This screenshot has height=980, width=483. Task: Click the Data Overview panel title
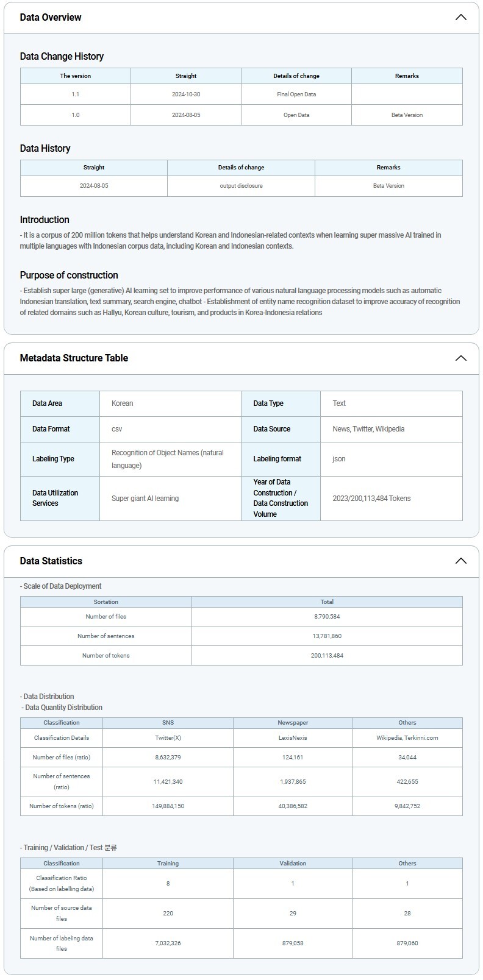(x=51, y=17)
